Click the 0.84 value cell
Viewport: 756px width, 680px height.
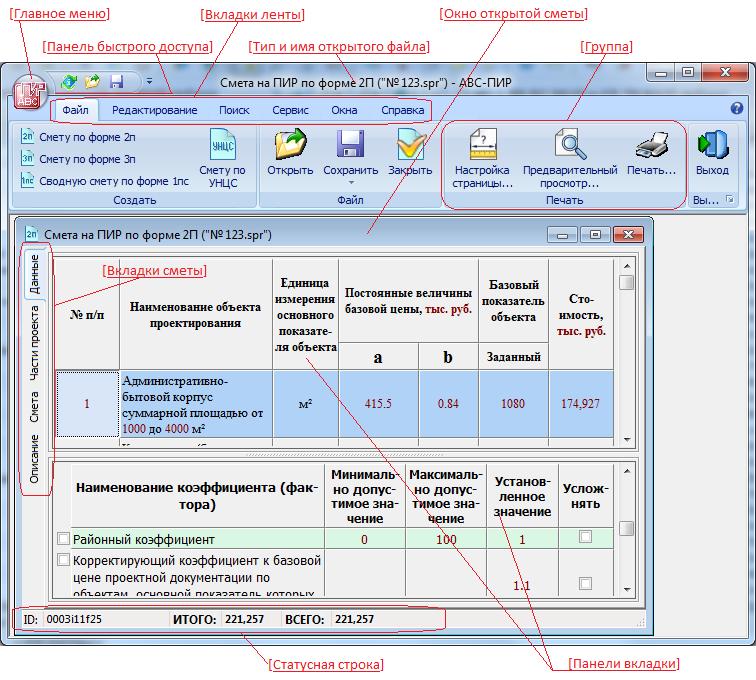pyautogui.click(x=448, y=404)
